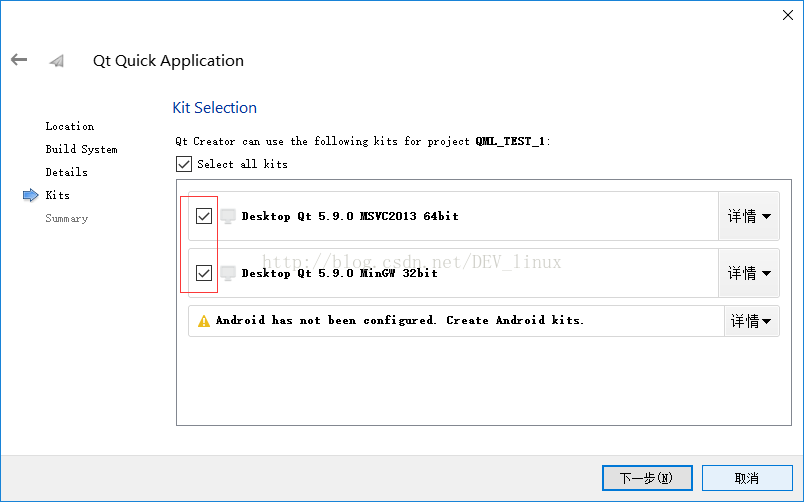Uncheck Desktop Qt 5.9.0 MinGW 32bit kit

point(204,273)
